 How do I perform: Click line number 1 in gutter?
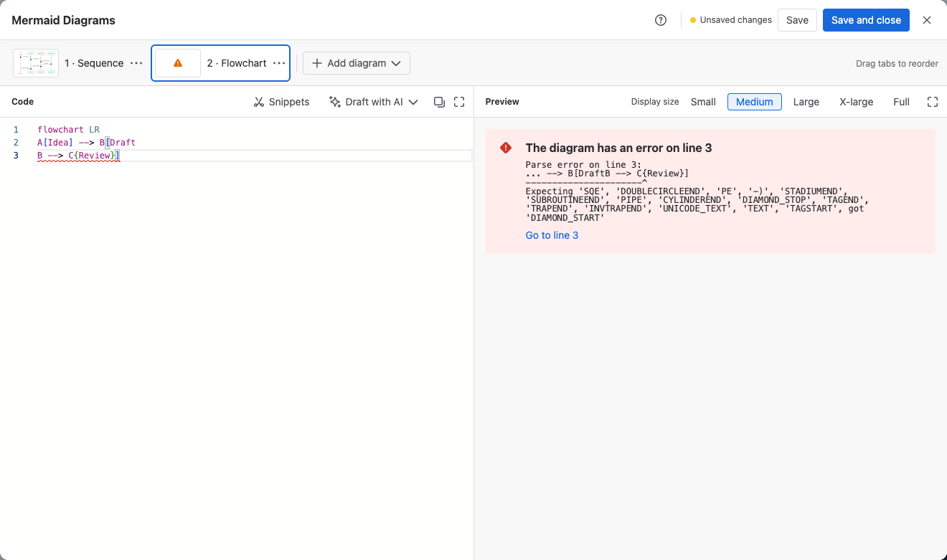[16, 130]
